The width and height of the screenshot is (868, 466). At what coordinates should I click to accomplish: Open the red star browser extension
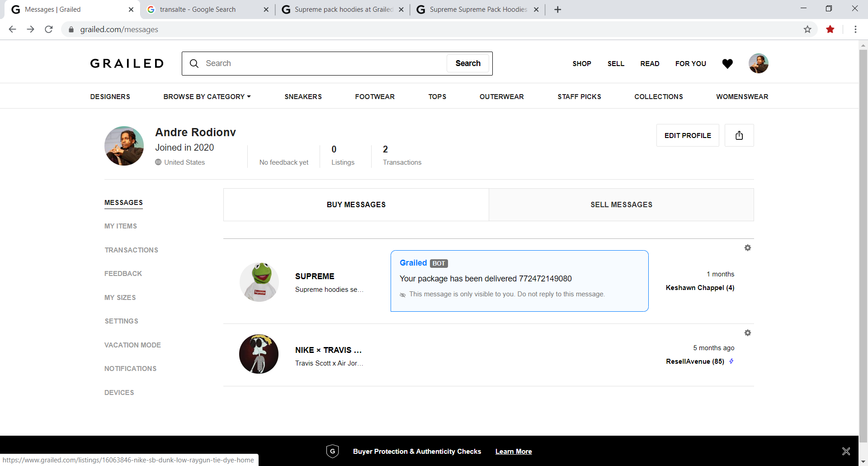tap(830, 29)
